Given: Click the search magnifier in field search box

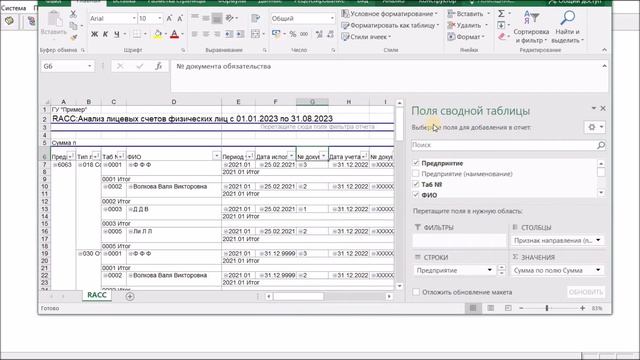Looking at the screenshot, I should (x=601, y=145).
